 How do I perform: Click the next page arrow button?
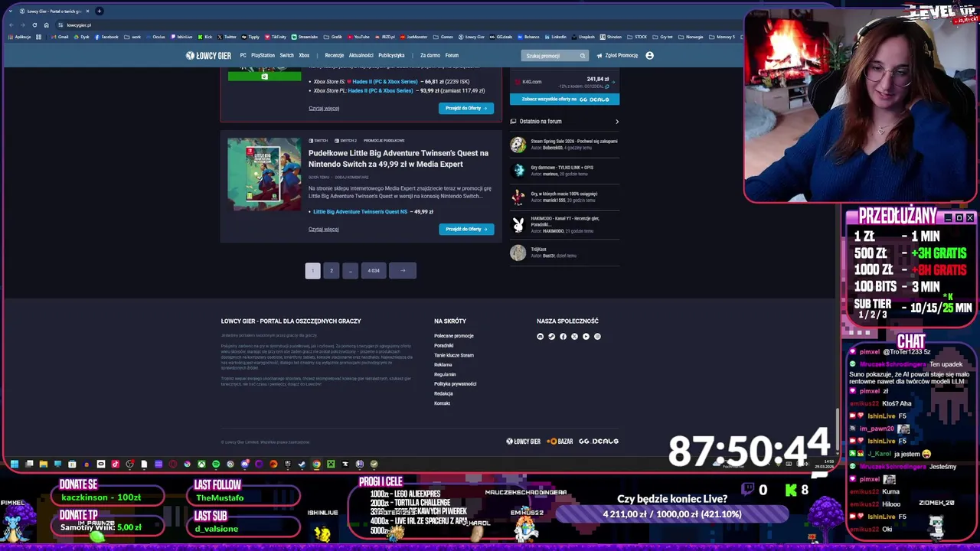(403, 270)
